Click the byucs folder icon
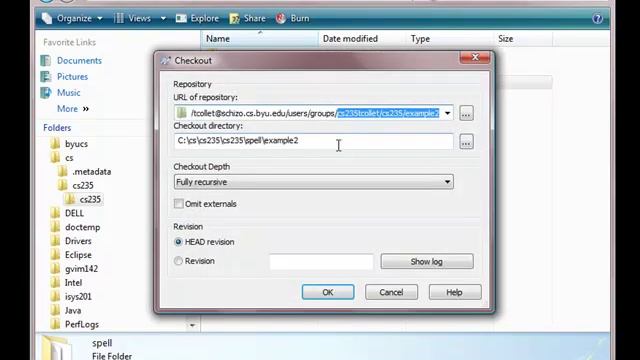The image size is (640, 360). 55,144
